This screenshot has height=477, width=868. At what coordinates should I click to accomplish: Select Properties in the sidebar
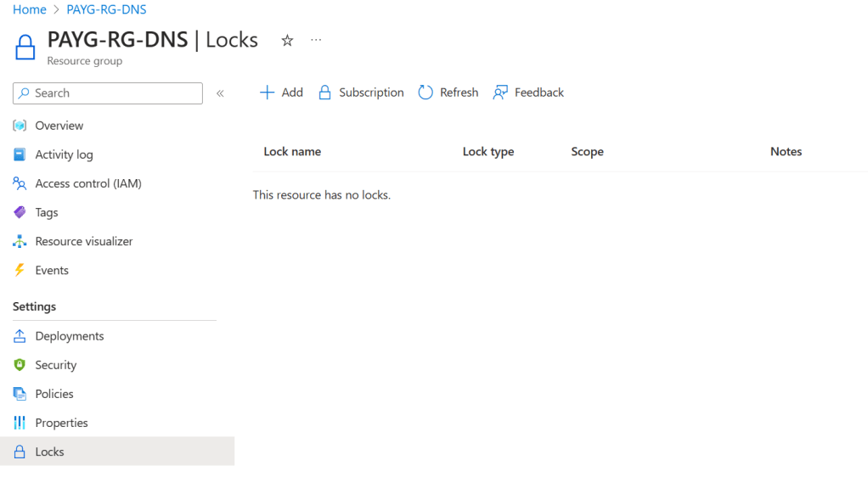tap(61, 423)
